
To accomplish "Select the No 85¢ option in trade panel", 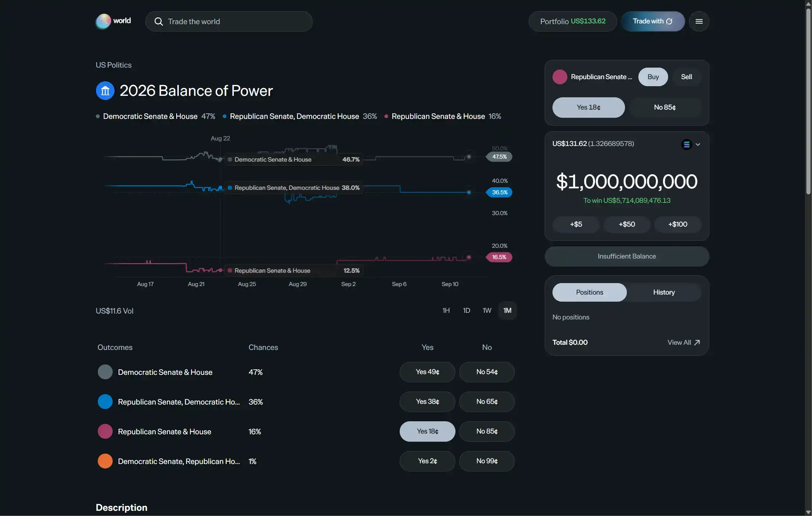I will coord(665,107).
